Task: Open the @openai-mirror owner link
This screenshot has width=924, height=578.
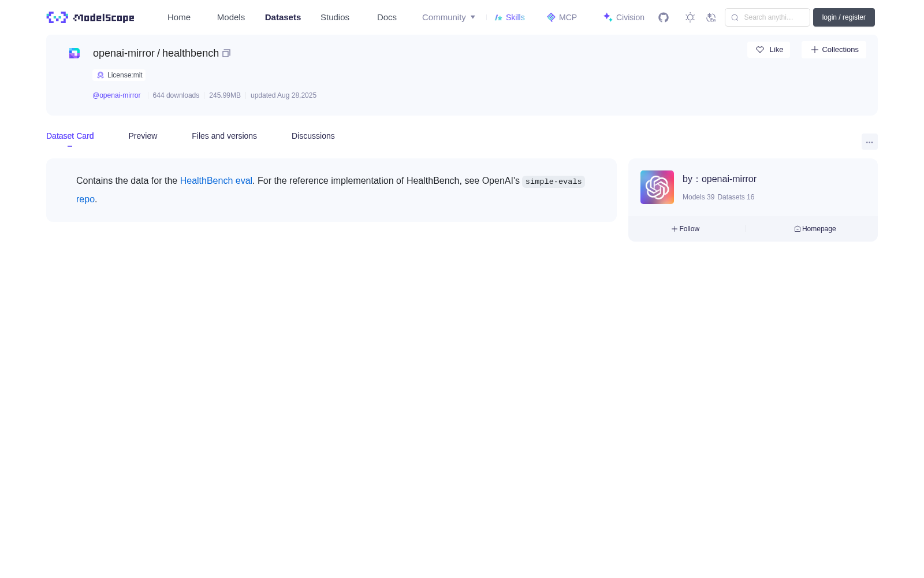Action: [117, 95]
